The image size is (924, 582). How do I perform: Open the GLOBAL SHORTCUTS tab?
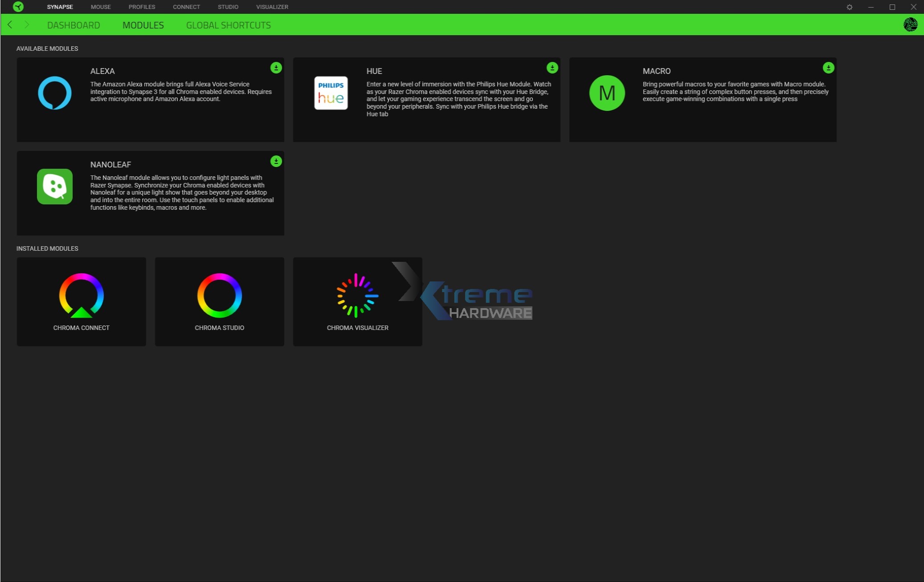point(229,25)
